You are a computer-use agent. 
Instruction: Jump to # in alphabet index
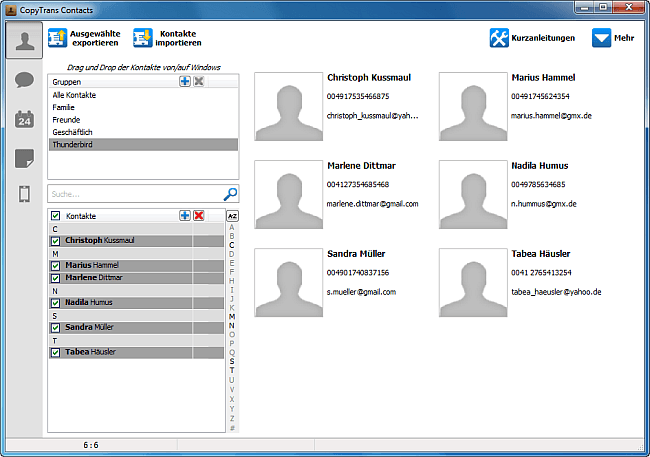pos(232,428)
